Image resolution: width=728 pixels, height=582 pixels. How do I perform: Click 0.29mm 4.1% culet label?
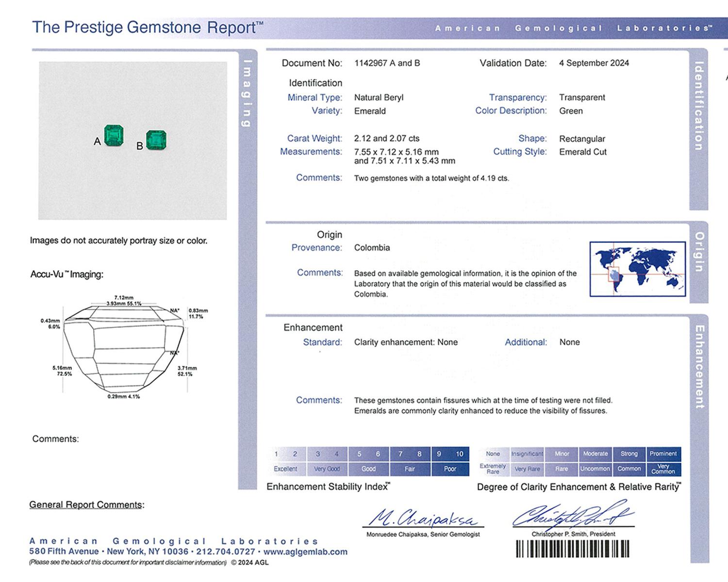click(x=124, y=397)
